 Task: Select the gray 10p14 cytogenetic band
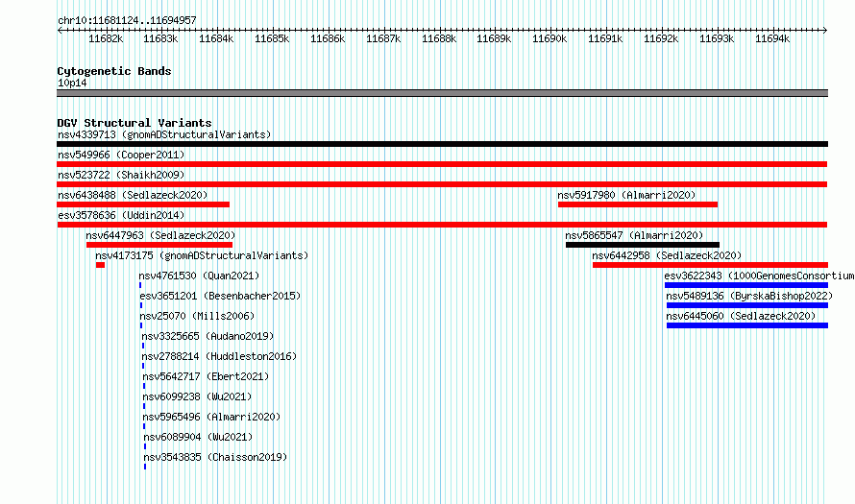coord(442,93)
